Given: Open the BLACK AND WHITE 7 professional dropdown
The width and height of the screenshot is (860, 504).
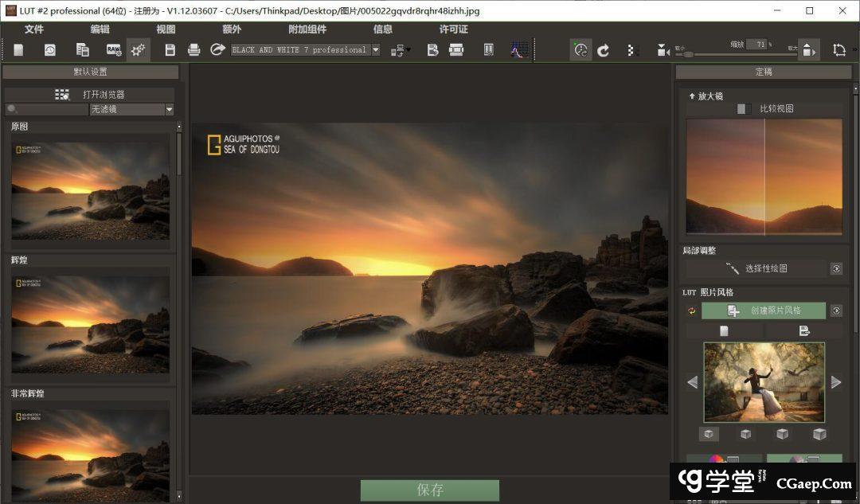Looking at the screenshot, I should click(375, 50).
